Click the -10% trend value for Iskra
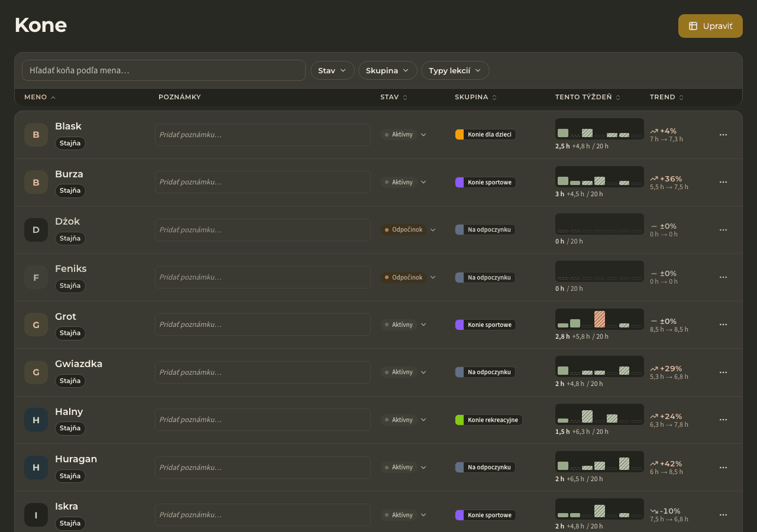This screenshot has height=532, width=757. [x=670, y=511]
